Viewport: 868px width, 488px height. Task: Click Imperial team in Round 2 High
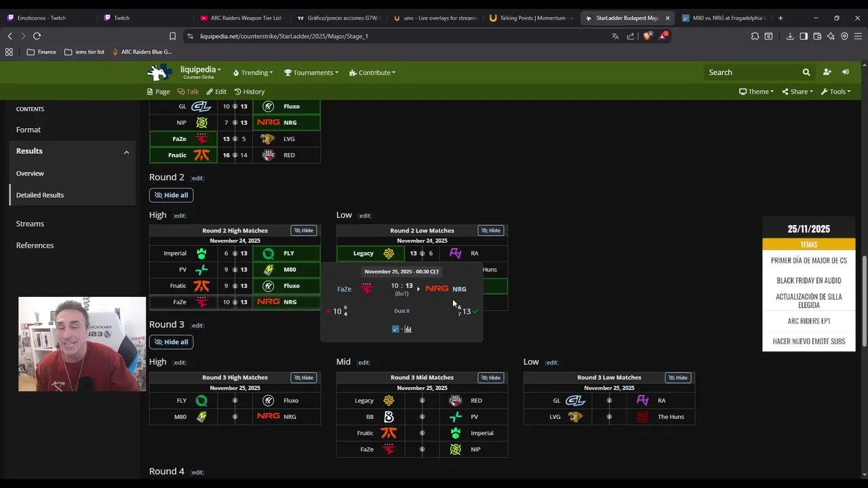[x=184, y=253]
